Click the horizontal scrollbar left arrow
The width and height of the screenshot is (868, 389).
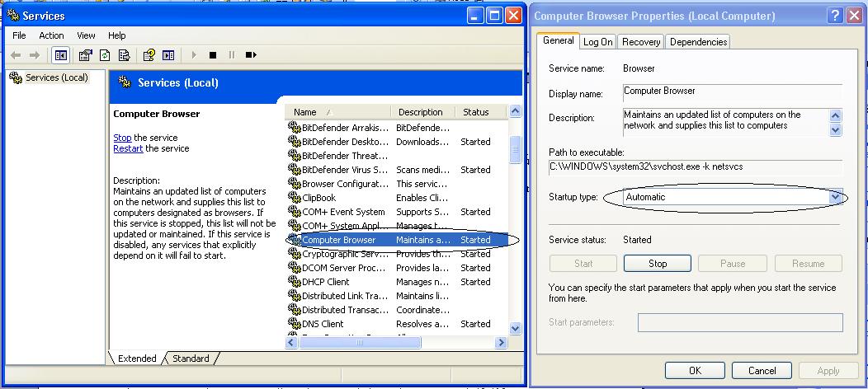tap(292, 343)
